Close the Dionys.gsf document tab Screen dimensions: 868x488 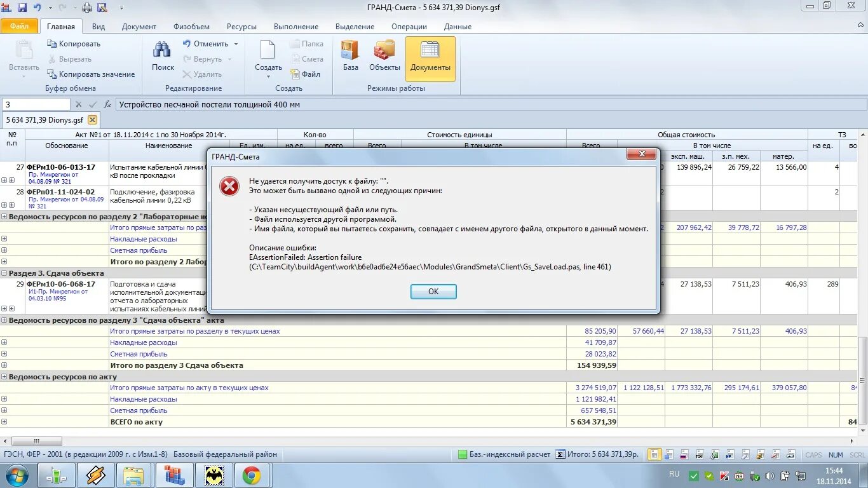point(92,119)
